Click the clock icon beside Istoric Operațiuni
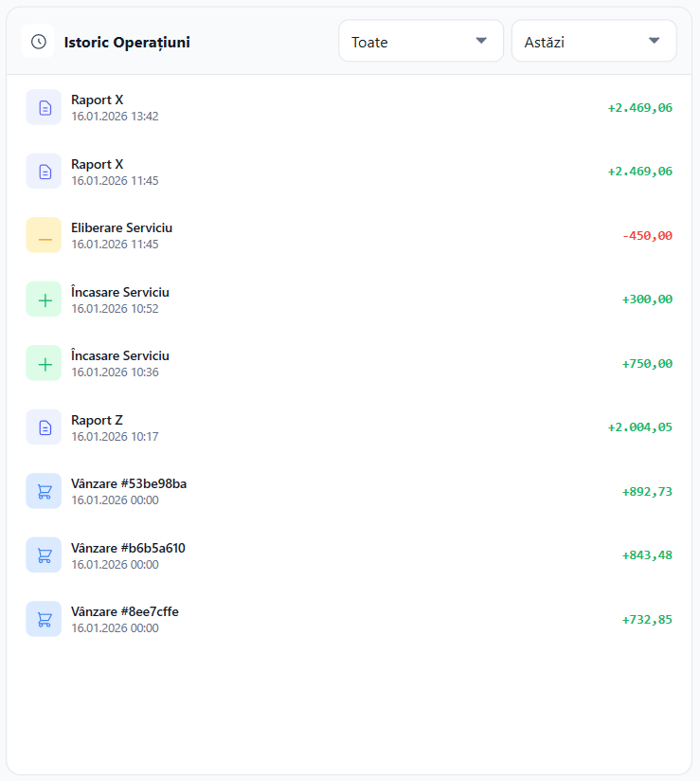The image size is (700, 781). (x=38, y=42)
